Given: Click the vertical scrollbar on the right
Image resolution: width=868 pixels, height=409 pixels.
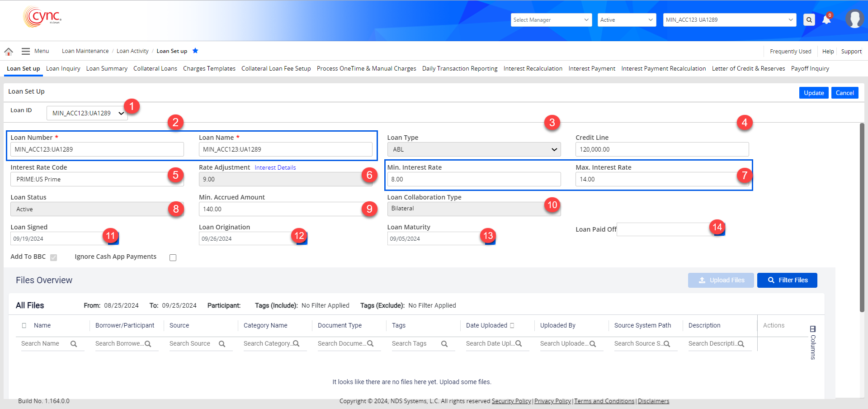Looking at the screenshot, I should coord(862,217).
